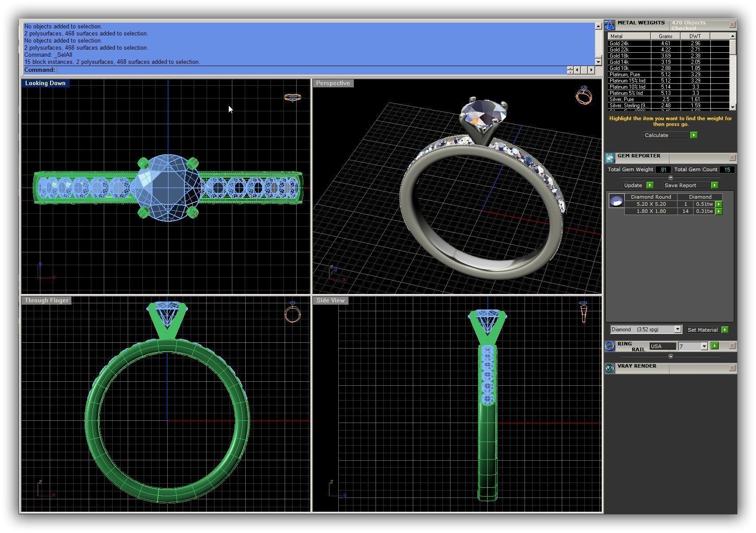Select the diamond gem thumbnail in Gem Reporter

click(x=616, y=201)
